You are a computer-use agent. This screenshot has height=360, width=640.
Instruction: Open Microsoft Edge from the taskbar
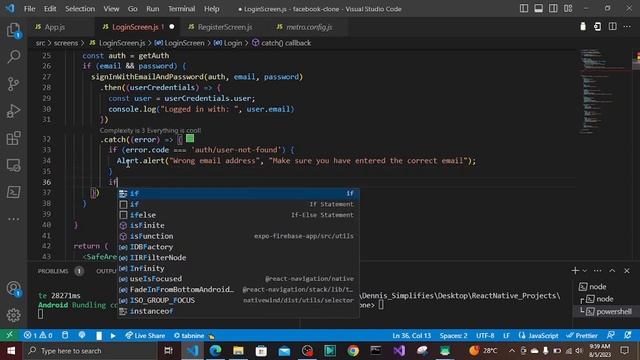point(216,351)
